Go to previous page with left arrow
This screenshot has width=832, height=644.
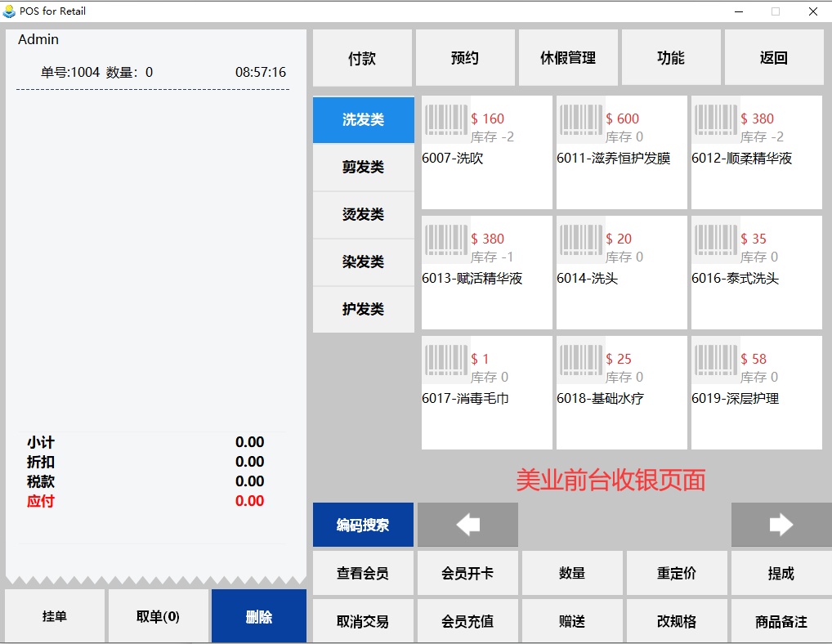pyautogui.click(x=467, y=525)
